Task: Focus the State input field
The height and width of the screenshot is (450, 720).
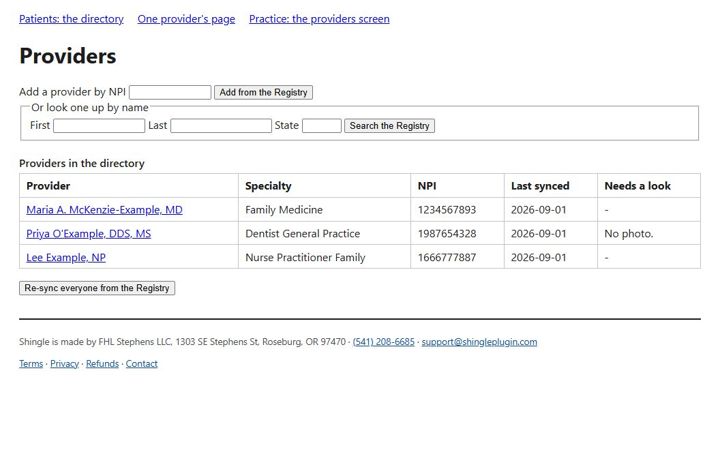Action: pyautogui.click(x=321, y=126)
